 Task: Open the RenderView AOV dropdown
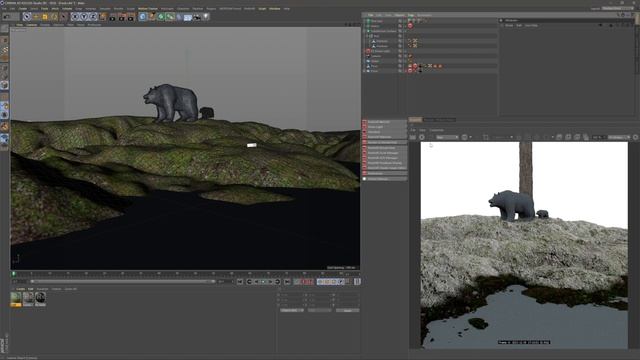click(x=447, y=137)
